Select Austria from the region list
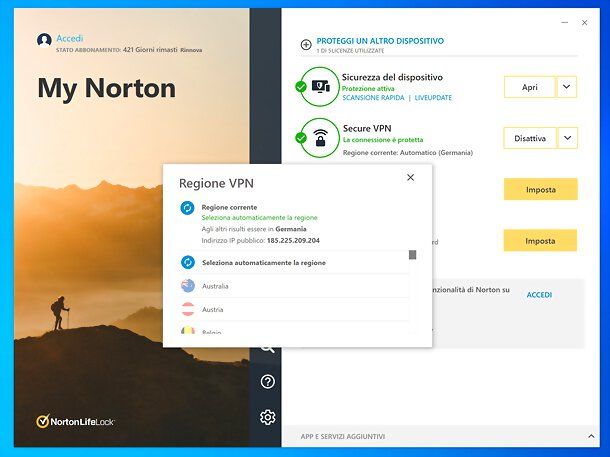Screen dimensions: 610x457 (294, 310)
